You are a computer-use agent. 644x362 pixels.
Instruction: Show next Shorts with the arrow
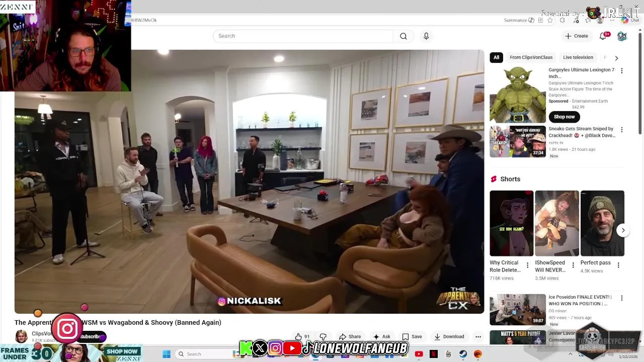pos(623,230)
